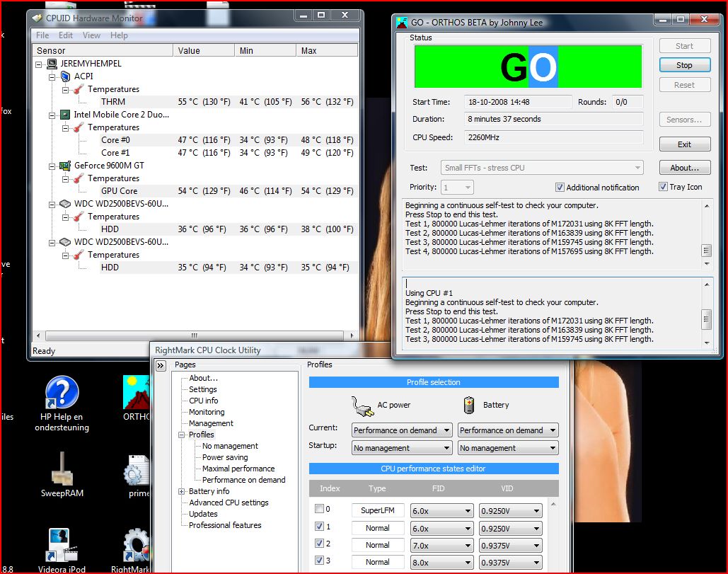Click the Sensor column header
Screen dimensions: 728x574
pos(103,50)
